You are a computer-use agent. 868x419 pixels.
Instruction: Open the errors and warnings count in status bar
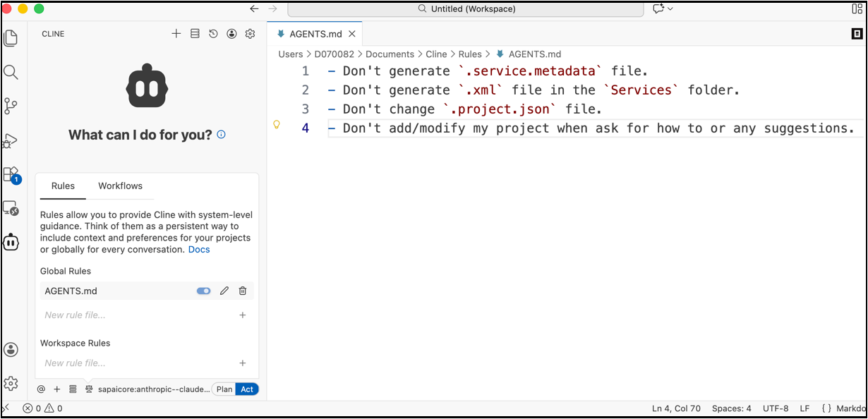coord(42,408)
